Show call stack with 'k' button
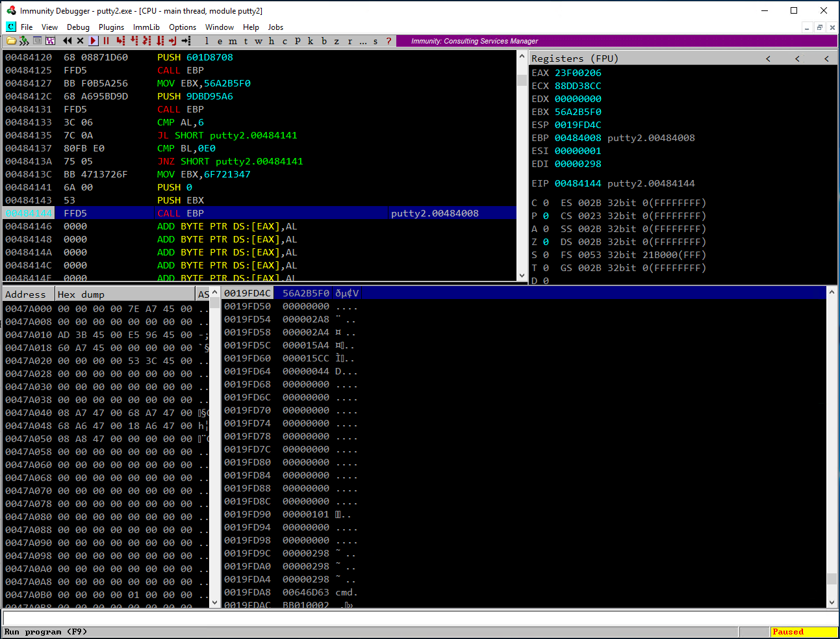The image size is (840, 639). pyautogui.click(x=311, y=41)
